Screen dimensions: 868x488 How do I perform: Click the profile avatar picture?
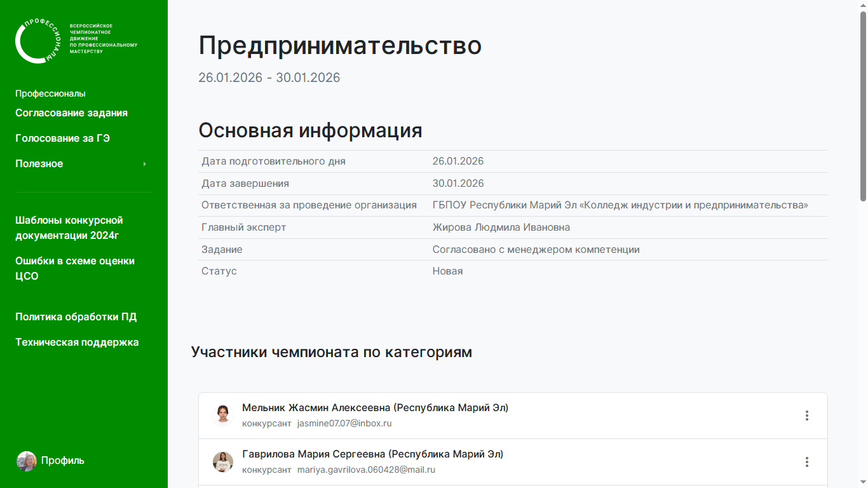point(27,461)
